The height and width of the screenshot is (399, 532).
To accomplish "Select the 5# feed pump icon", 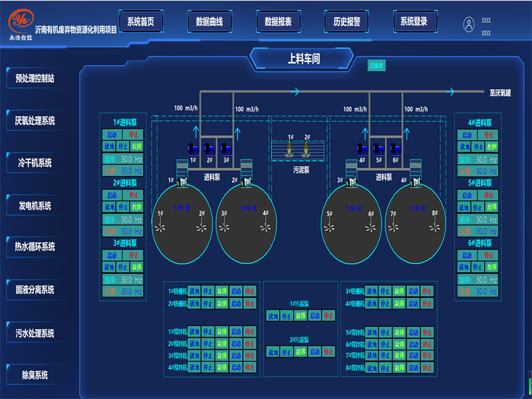I will tap(378, 149).
